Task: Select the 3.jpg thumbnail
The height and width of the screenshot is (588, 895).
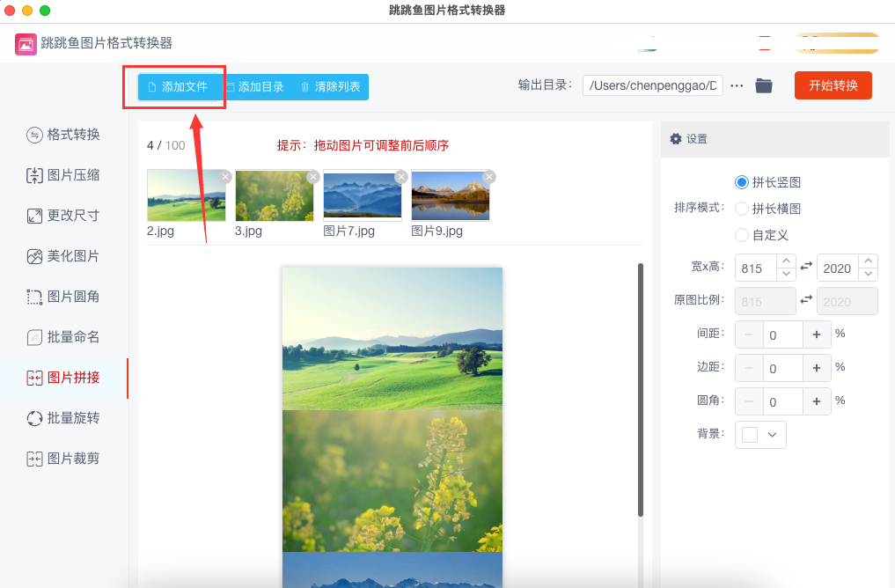Action: [x=274, y=195]
